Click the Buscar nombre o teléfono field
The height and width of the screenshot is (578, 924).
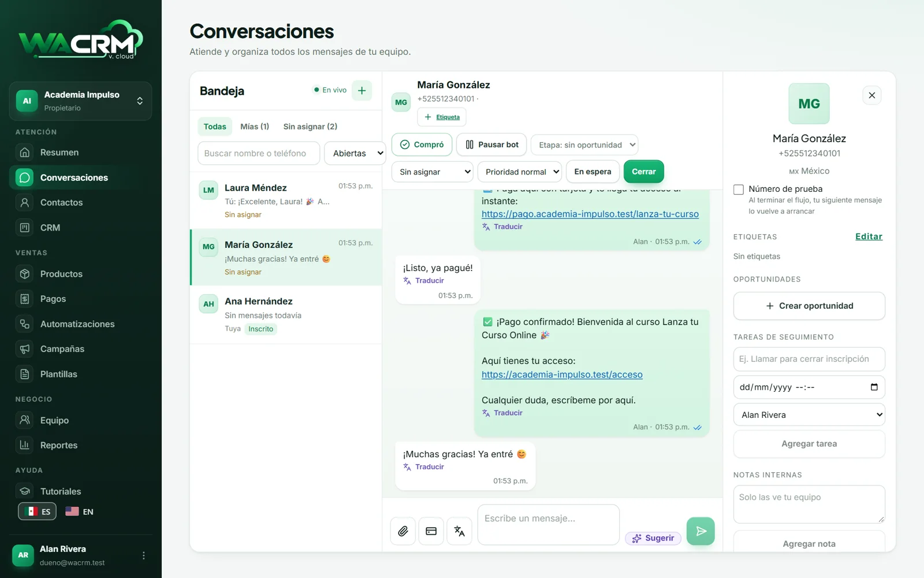click(259, 153)
